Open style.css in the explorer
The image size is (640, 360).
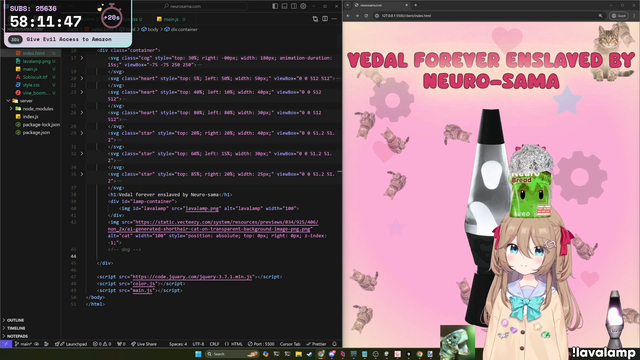point(31,85)
